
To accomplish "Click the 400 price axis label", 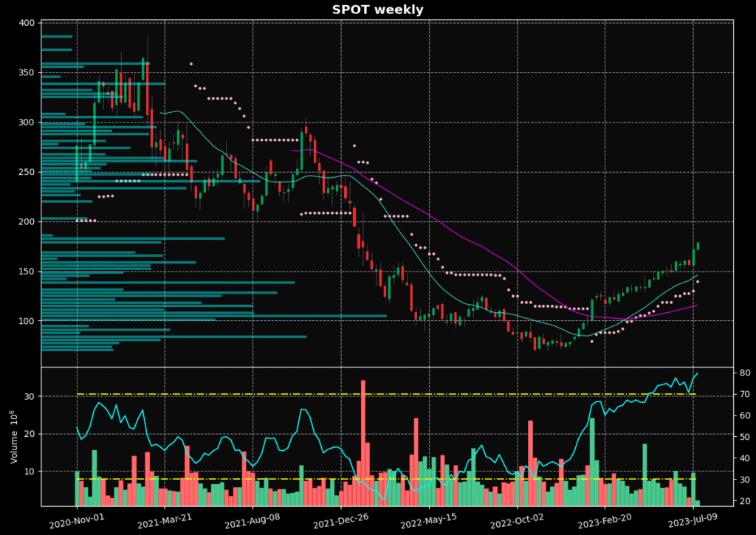I will pyautogui.click(x=27, y=23).
